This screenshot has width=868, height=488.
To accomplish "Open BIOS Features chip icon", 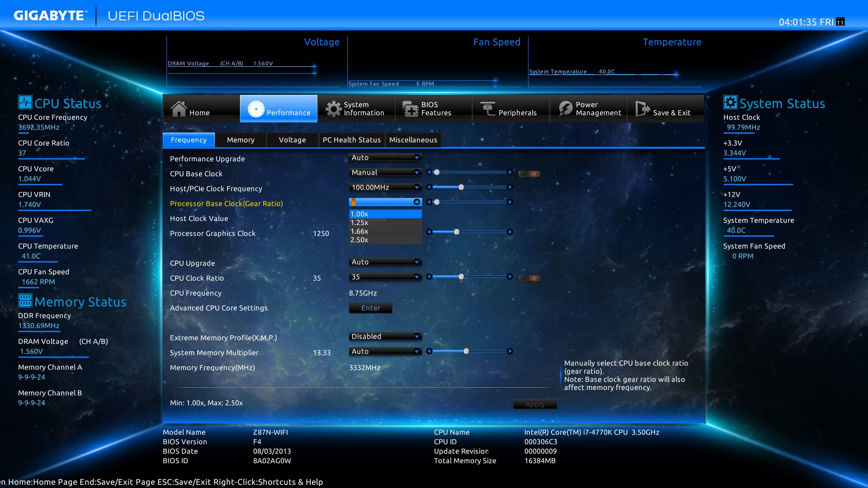I will tap(410, 109).
